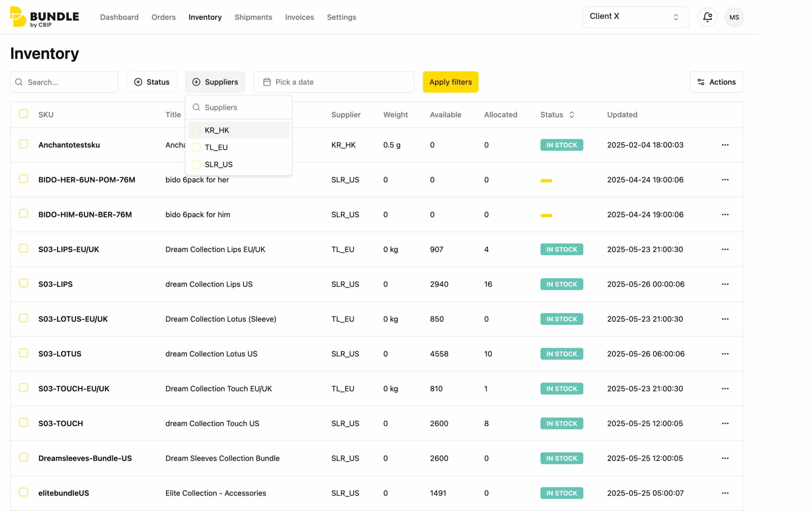812x511 pixels.
Task: Open row menu for BIDO-HER-6UN-POM-76M
Action: [x=725, y=180]
